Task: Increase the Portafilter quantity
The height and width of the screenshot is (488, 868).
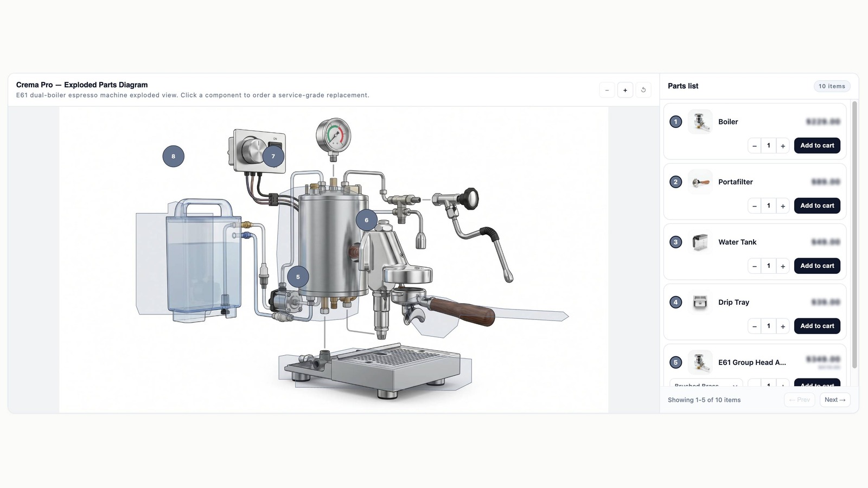Action: click(783, 206)
